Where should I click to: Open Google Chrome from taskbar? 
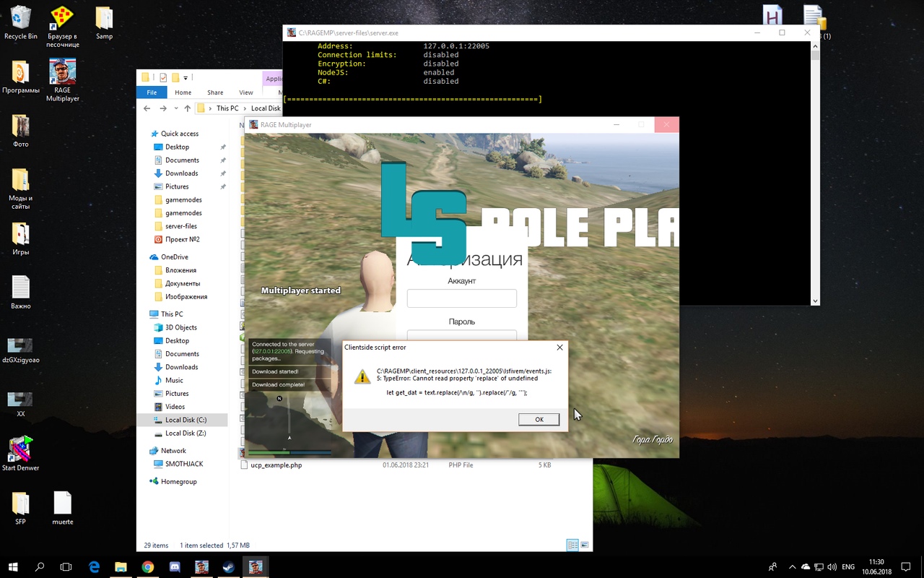pyautogui.click(x=147, y=567)
